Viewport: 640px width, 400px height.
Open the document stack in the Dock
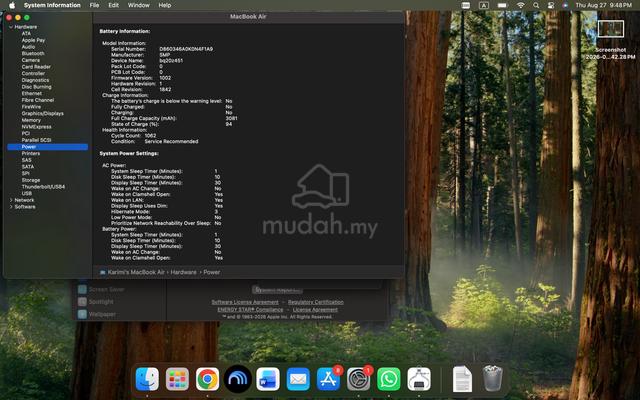[462, 379]
